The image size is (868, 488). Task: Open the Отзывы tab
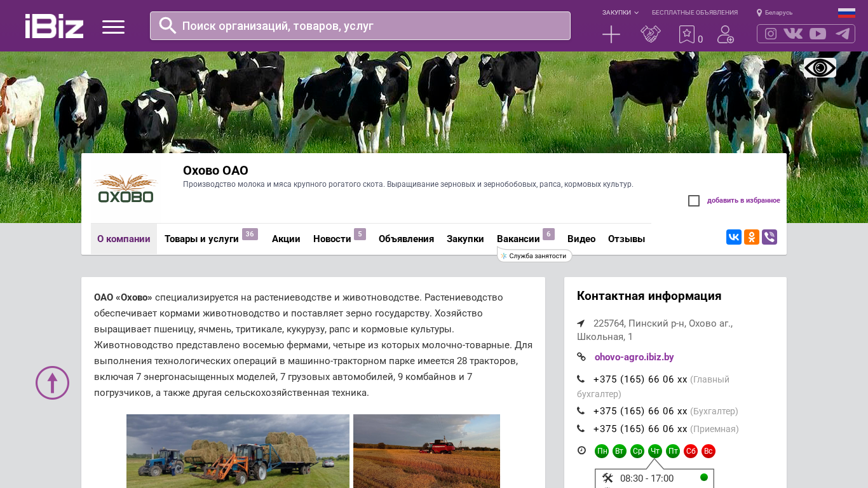(627, 239)
